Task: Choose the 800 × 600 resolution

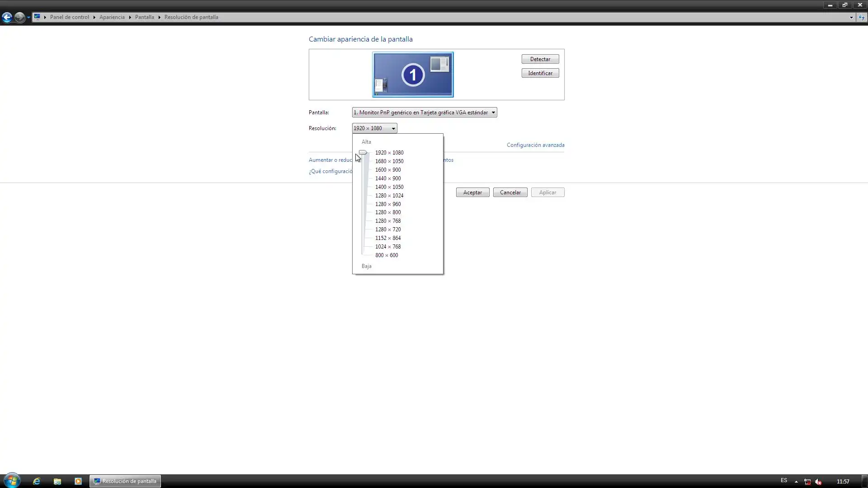Action: coord(387,255)
